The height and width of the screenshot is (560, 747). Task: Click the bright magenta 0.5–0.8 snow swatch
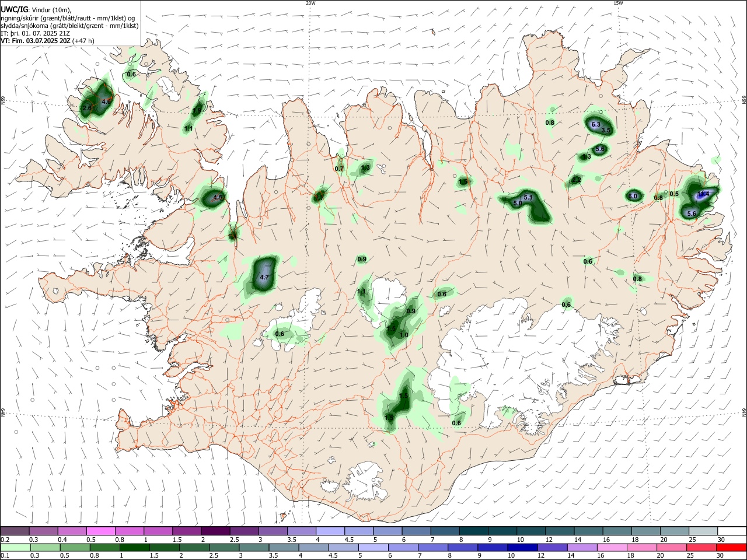coord(100,531)
